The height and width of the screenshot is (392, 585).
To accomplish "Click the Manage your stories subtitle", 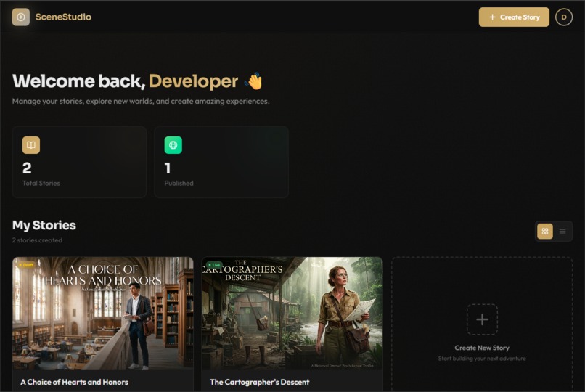I will pyautogui.click(x=141, y=101).
